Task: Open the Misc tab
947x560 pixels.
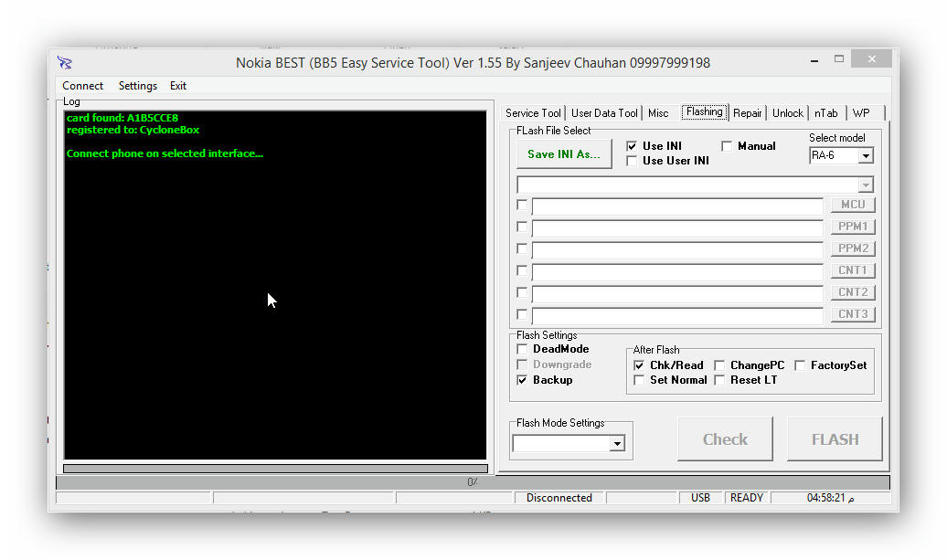Action: click(658, 113)
